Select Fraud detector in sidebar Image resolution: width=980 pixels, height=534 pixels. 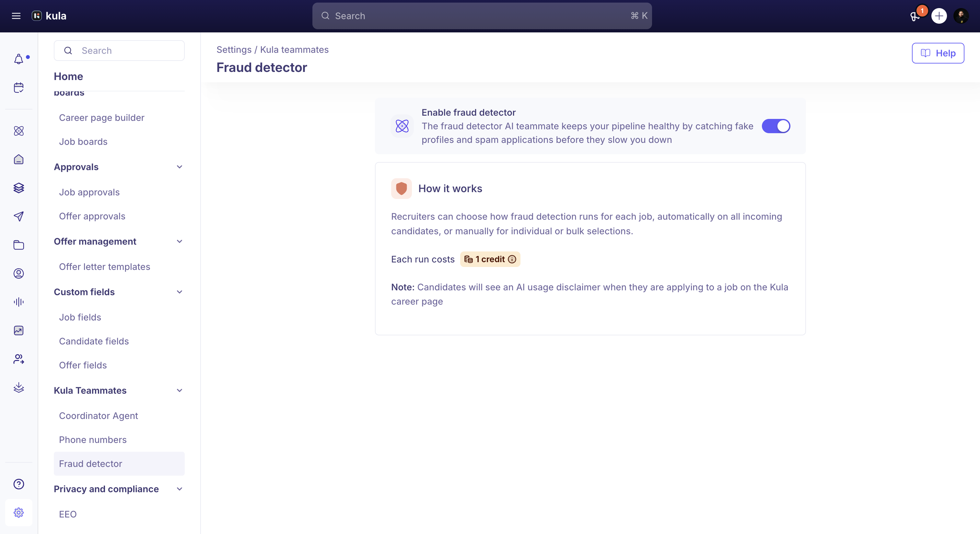(x=120, y=464)
